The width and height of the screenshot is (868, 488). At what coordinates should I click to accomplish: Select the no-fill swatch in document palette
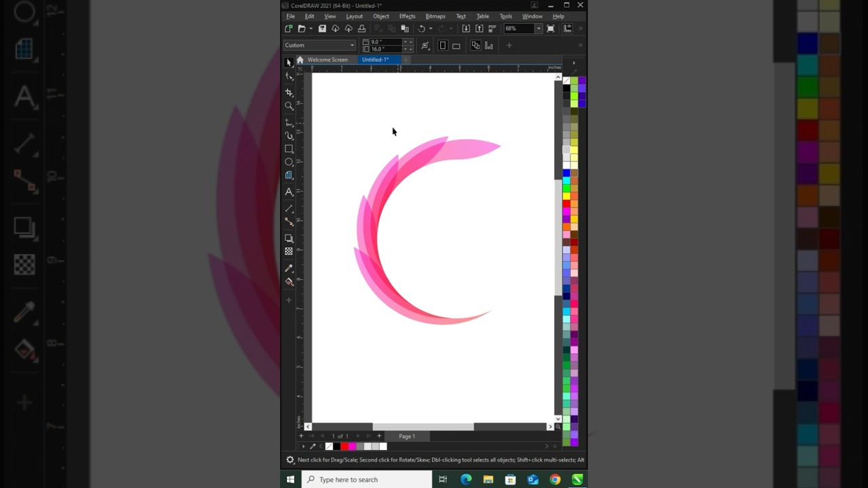point(329,446)
